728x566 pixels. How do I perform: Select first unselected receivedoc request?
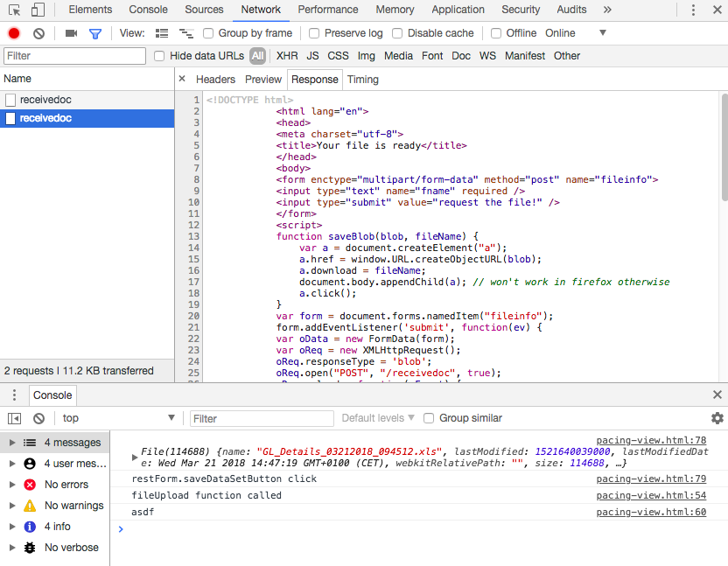point(87,100)
